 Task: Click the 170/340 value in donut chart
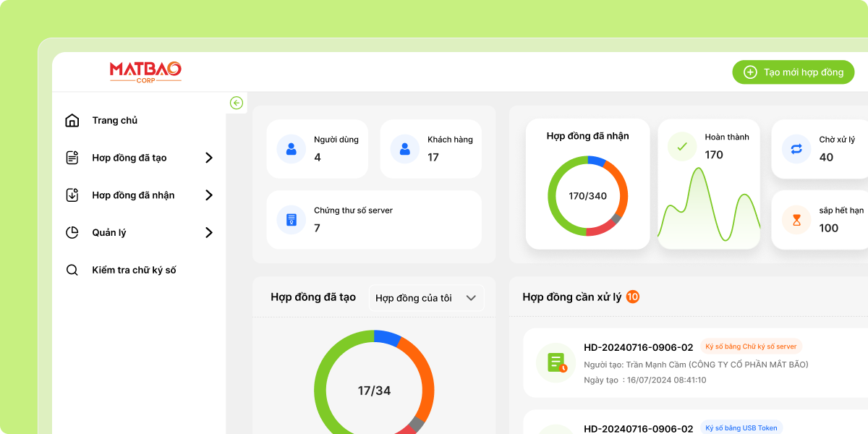[x=587, y=196]
